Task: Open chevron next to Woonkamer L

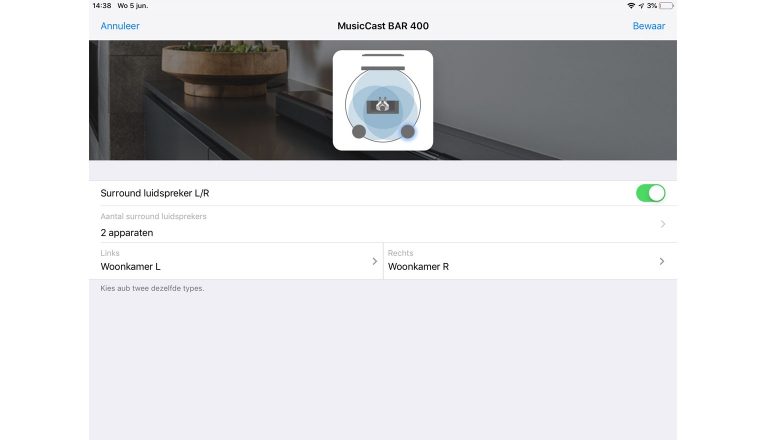Action: tap(375, 261)
